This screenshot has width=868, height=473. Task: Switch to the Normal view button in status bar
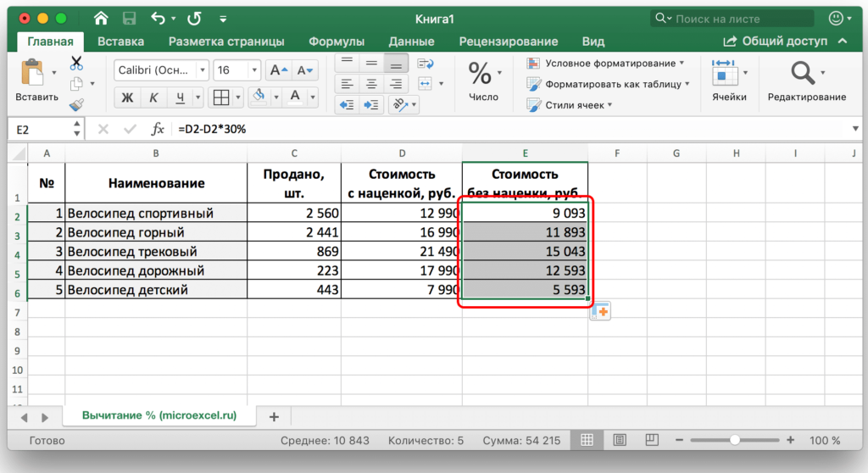click(587, 440)
